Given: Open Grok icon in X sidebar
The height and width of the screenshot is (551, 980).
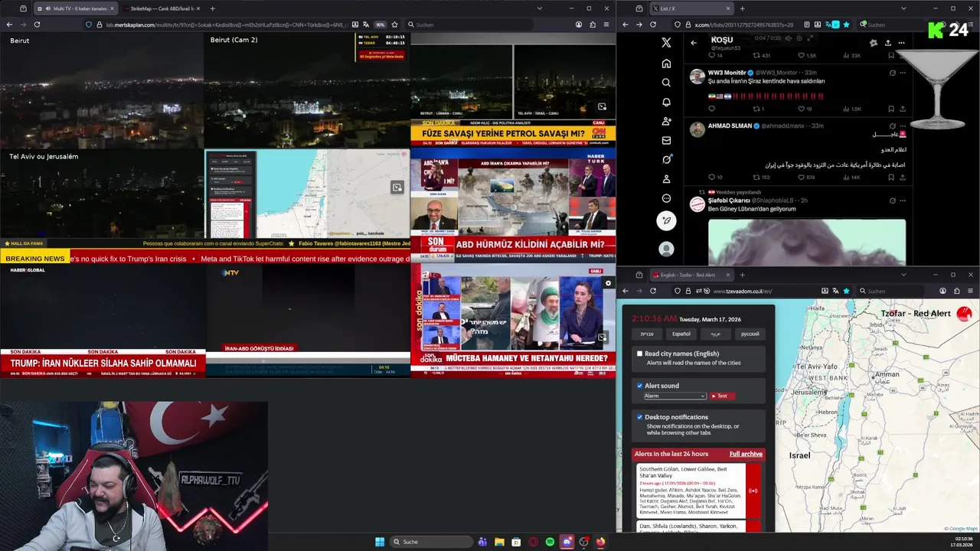Looking at the screenshot, I should point(666,159).
